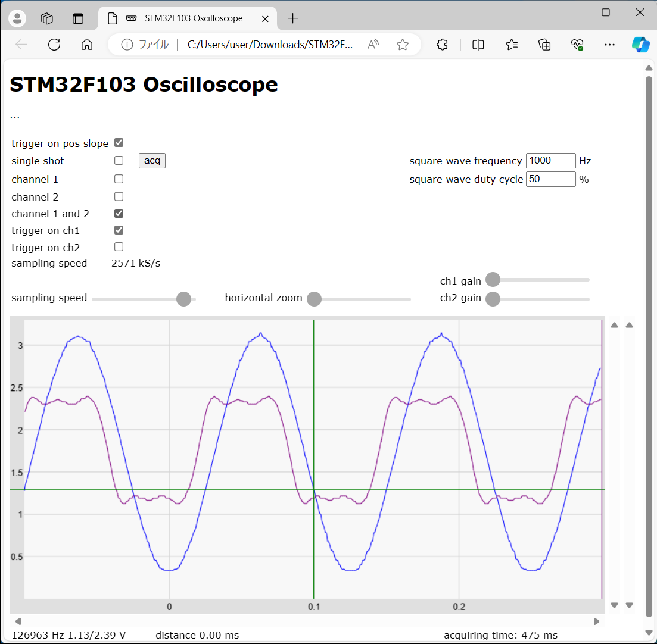
Task: Open a new tab with plus button
Action: click(293, 18)
